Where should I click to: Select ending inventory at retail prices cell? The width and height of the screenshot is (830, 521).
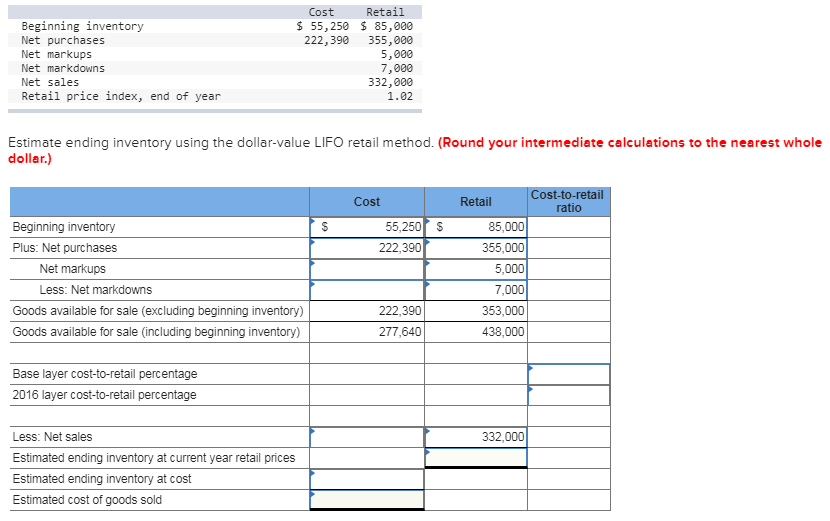[x=476, y=458]
